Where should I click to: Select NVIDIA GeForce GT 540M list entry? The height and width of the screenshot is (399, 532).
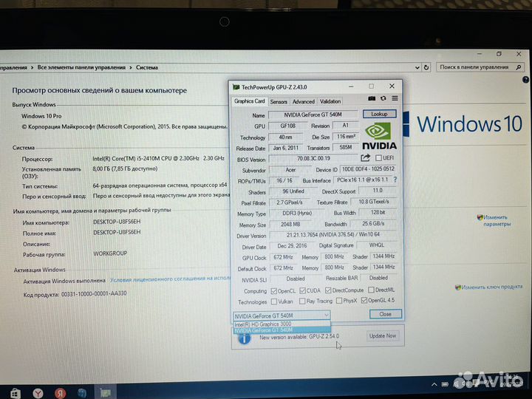click(x=282, y=330)
